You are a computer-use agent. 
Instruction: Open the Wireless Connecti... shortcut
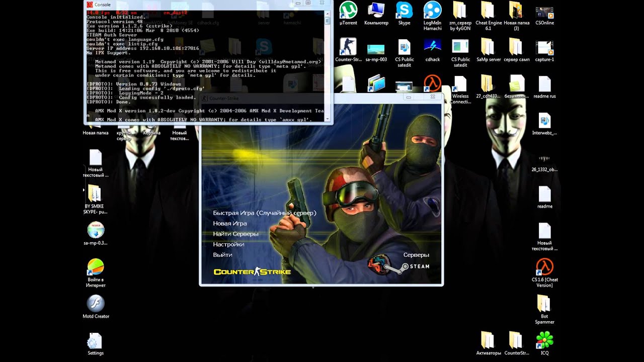460,89
